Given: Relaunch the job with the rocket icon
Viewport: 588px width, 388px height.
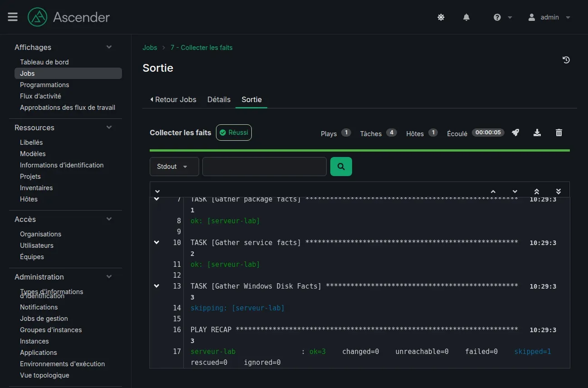Looking at the screenshot, I should [x=515, y=133].
